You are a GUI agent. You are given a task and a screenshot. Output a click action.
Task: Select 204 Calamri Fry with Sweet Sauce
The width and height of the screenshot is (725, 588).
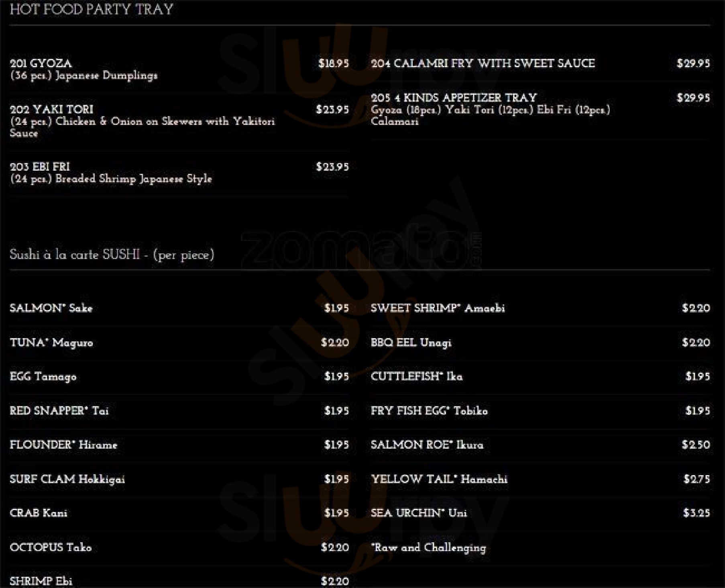click(483, 63)
